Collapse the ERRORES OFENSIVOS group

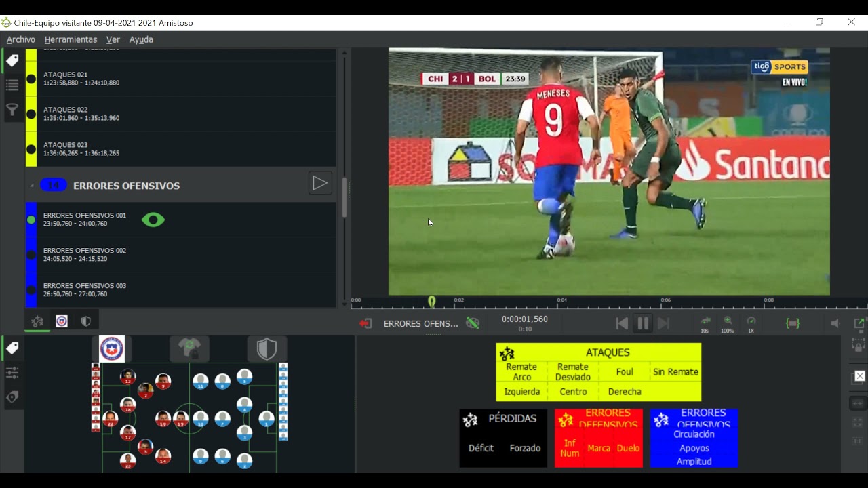click(x=32, y=186)
